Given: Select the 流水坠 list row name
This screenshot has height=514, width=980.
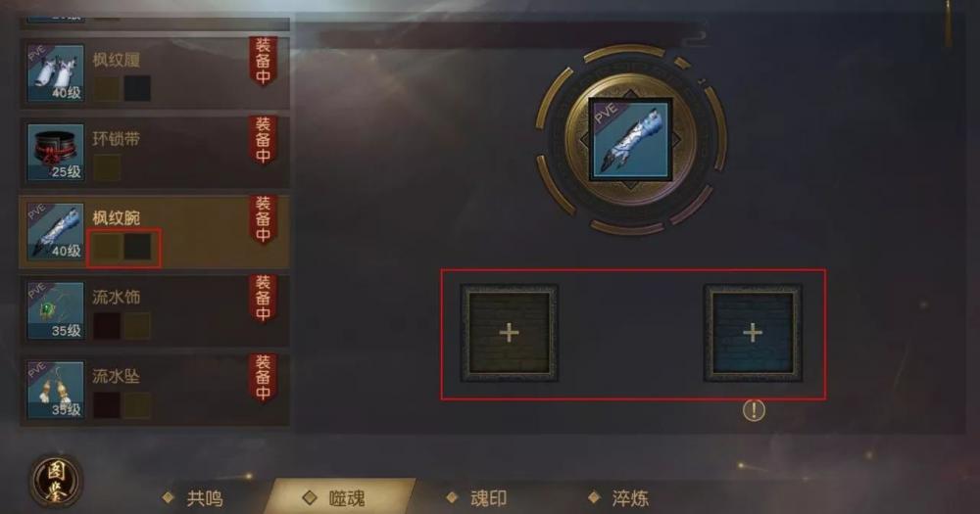Looking at the screenshot, I should click(117, 376).
